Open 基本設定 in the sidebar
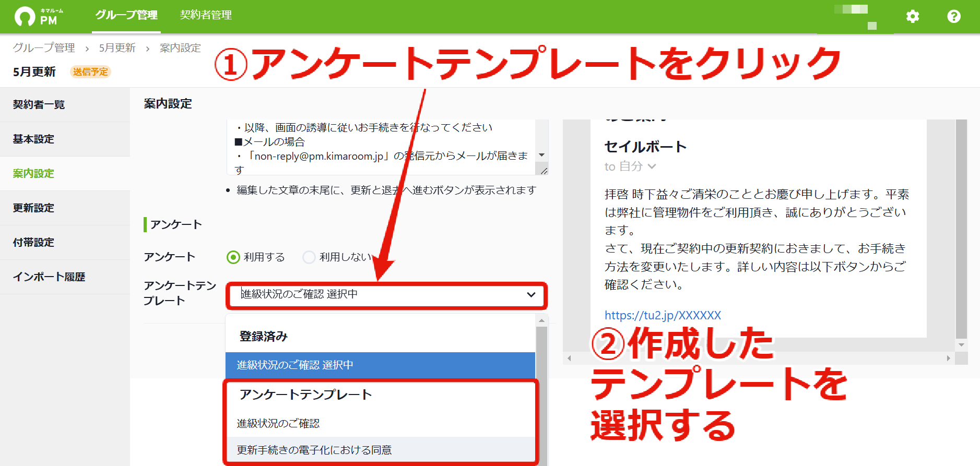The image size is (980, 466). [x=65, y=139]
